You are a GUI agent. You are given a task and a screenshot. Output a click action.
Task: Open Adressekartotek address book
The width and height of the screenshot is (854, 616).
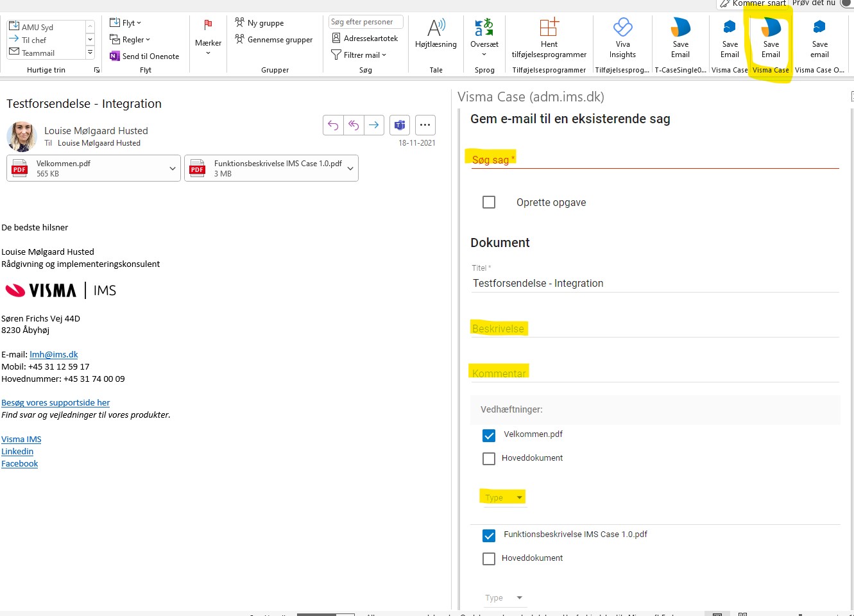(365, 38)
